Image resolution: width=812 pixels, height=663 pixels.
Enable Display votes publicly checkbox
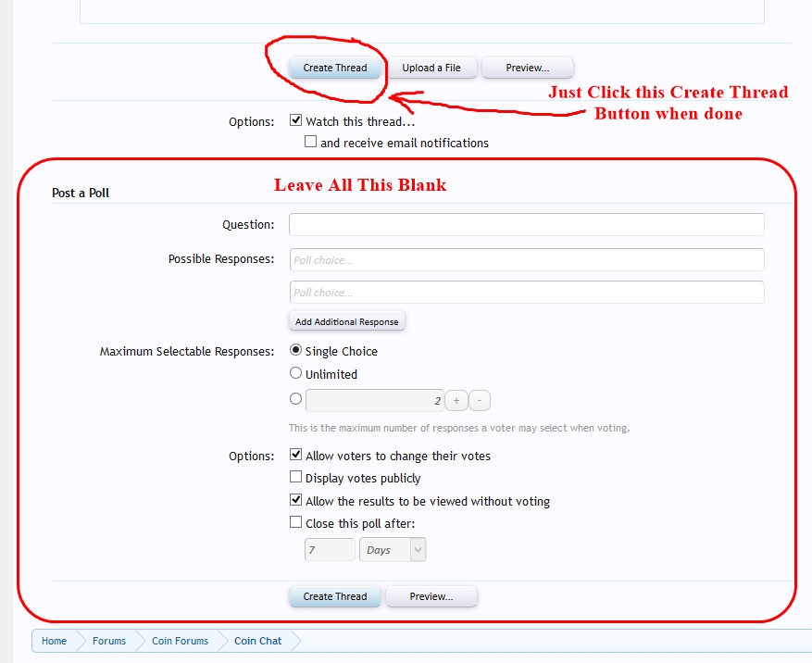295,477
